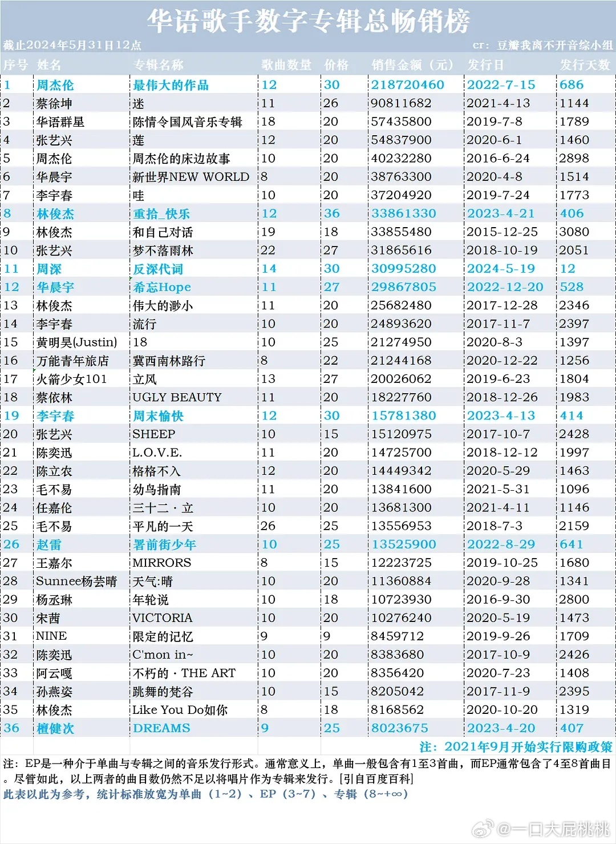The width and height of the screenshot is (616, 844).
Task: Select artist NINE
Action: coord(51,636)
